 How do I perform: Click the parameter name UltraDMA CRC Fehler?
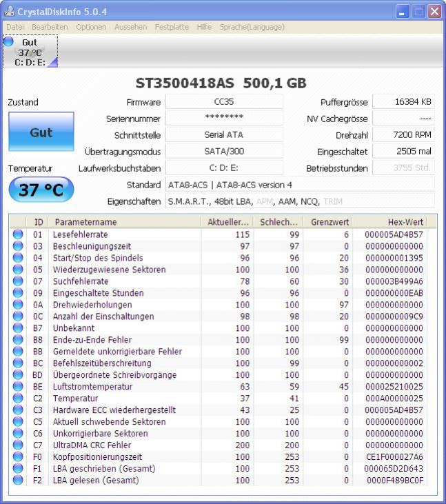click(92, 445)
